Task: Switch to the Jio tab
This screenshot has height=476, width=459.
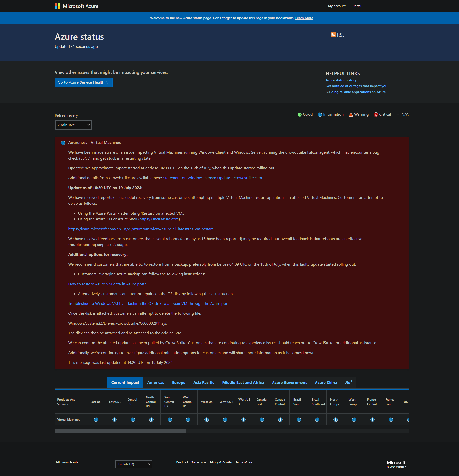Action: coord(348,382)
